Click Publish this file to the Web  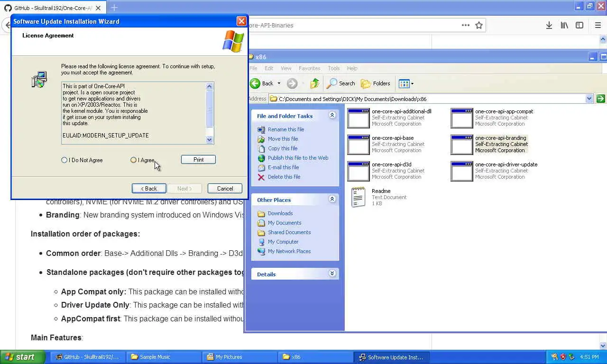point(298,158)
